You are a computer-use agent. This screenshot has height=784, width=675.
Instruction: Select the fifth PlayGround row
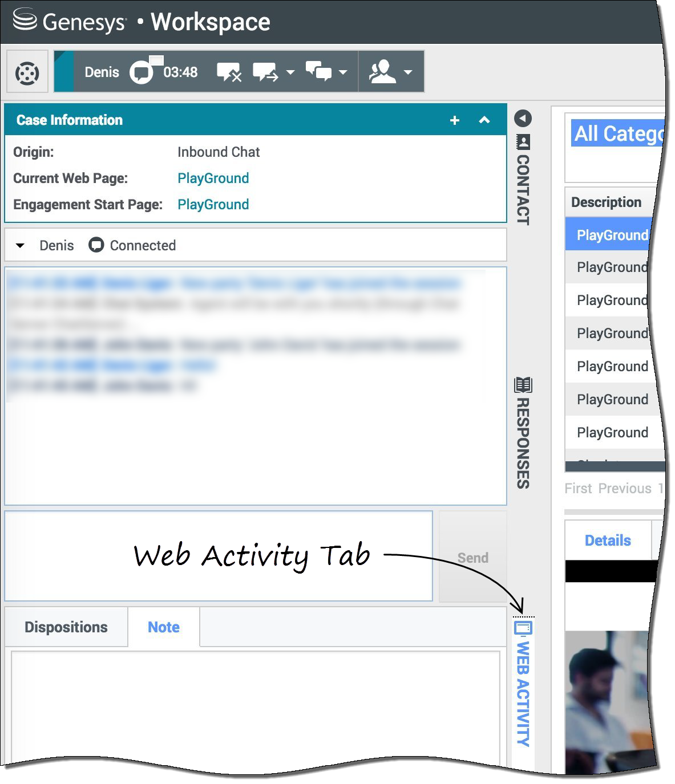[x=608, y=366]
